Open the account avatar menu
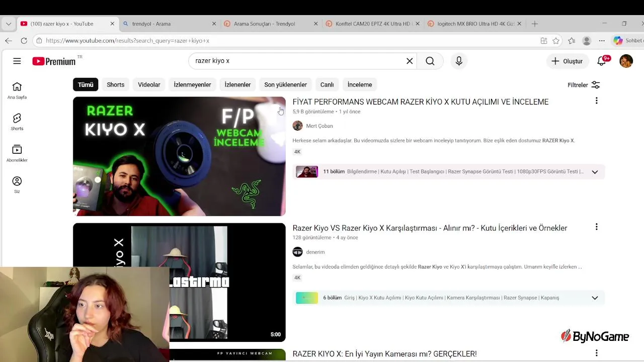The width and height of the screenshot is (644, 362). (626, 61)
